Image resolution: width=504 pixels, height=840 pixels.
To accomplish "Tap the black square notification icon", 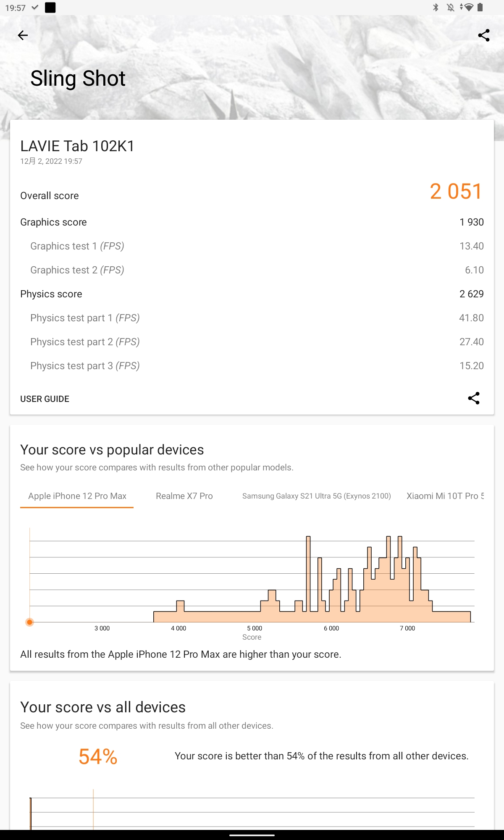I will (x=50, y=8).
